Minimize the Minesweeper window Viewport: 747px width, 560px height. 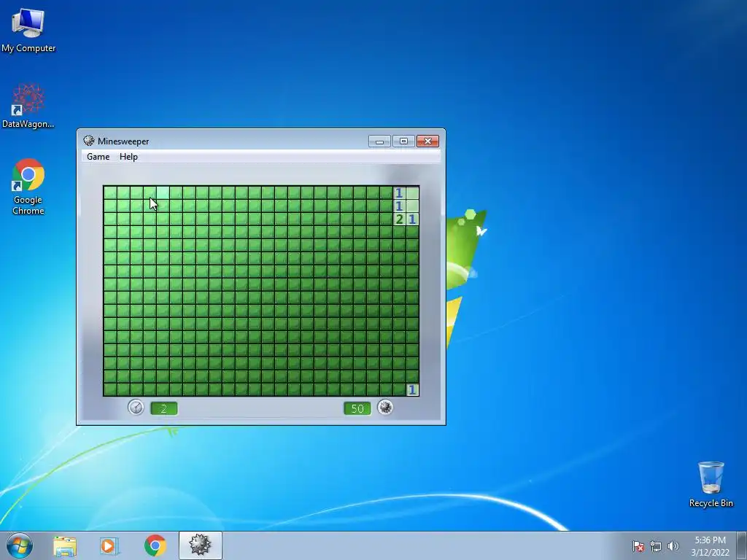[x=379, y=141]
